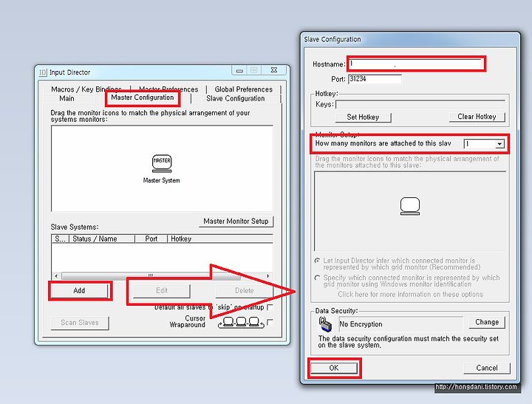
Task: Click the Slave Systems scrollbar left arrow
Action: point(56,276)
